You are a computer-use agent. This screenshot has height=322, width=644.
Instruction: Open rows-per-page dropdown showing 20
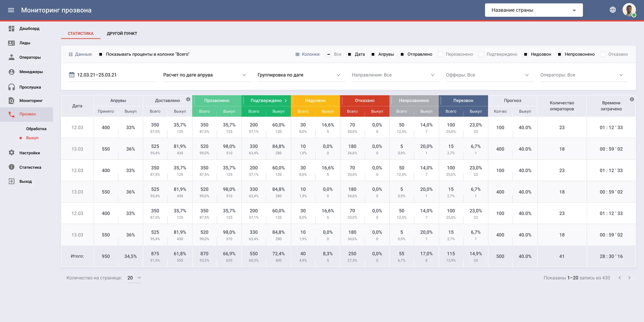[134, 278]
